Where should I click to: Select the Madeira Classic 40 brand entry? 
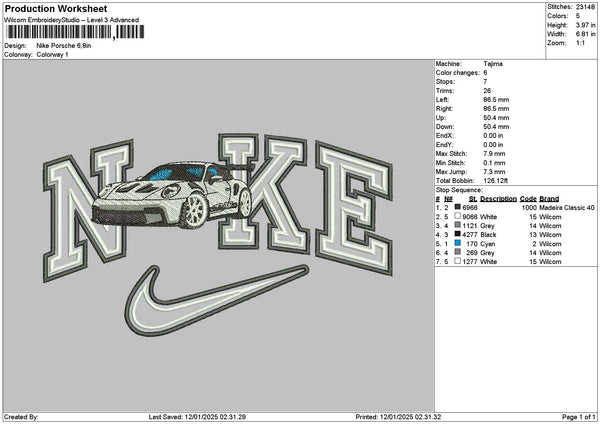click(x=567, y=208)
